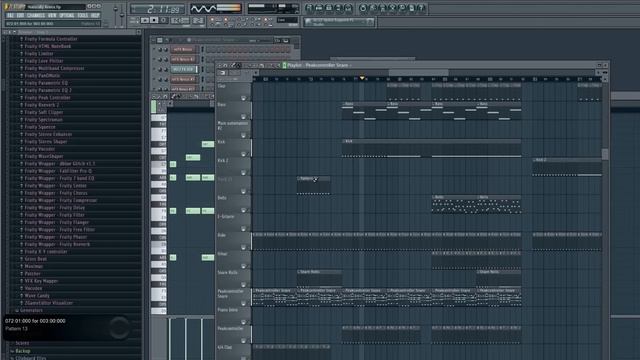Screen dimensions: 640x360
Task: Expand the Backup folder in browser
Action: (x=23, y=351)
